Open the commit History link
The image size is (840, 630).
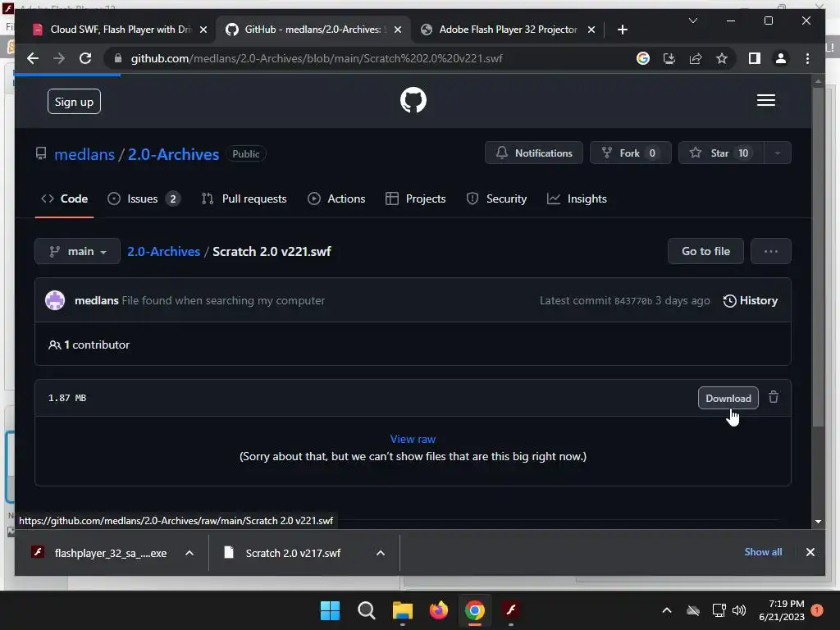coord(750,300)
